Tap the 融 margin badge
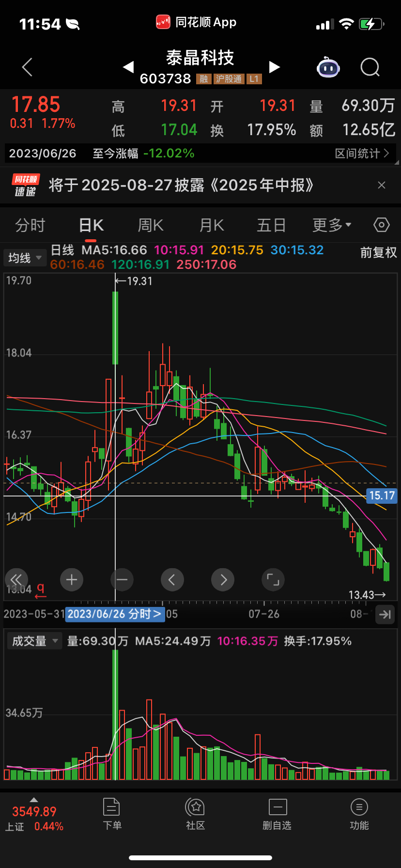The image size is (401, 868). pos(204,79)
